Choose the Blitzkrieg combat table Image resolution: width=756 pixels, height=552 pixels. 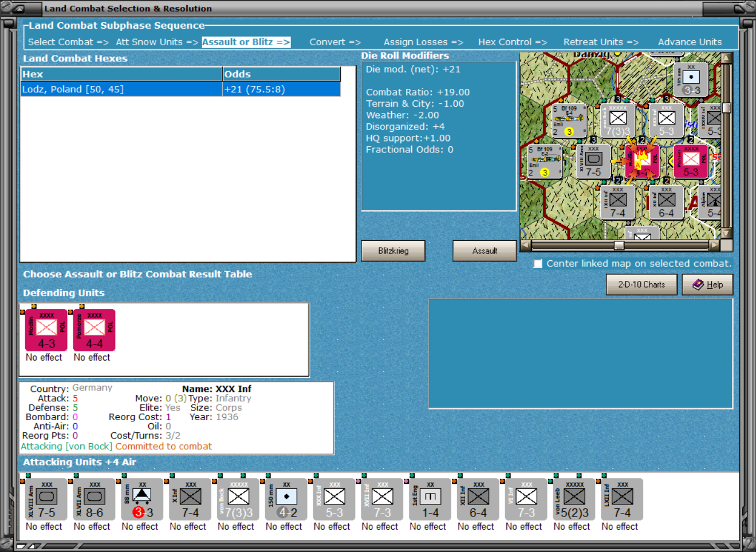(x=393, y=251)
